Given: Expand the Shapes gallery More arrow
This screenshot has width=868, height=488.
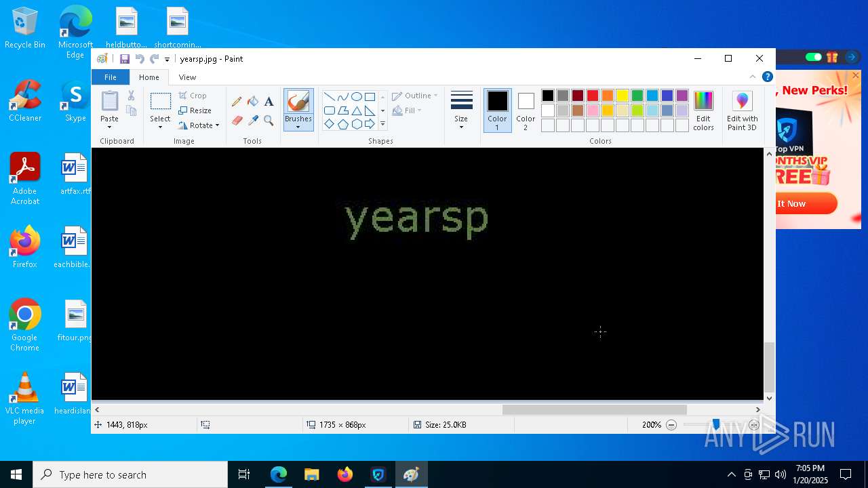Looking at the screenshot, I should (382, 124).
